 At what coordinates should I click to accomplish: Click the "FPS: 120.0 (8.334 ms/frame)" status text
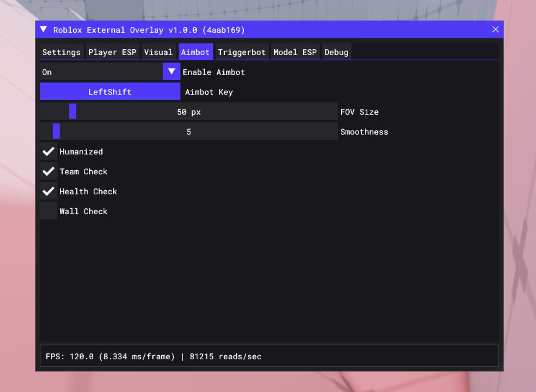coord(110,356)
